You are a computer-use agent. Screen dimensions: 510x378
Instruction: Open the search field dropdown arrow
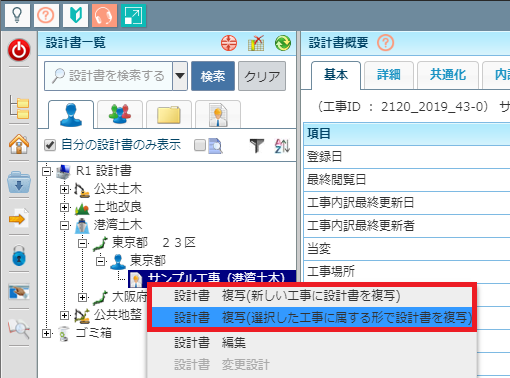point(180,76)
